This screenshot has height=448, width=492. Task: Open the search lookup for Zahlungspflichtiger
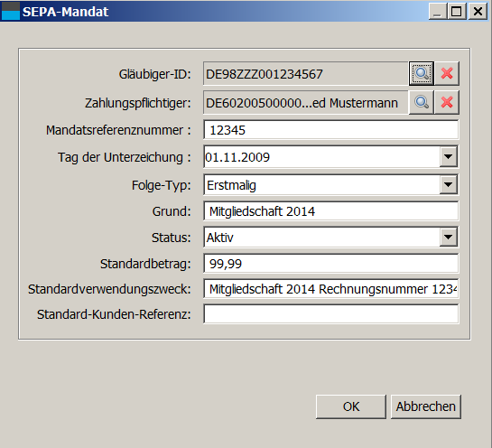421,102
